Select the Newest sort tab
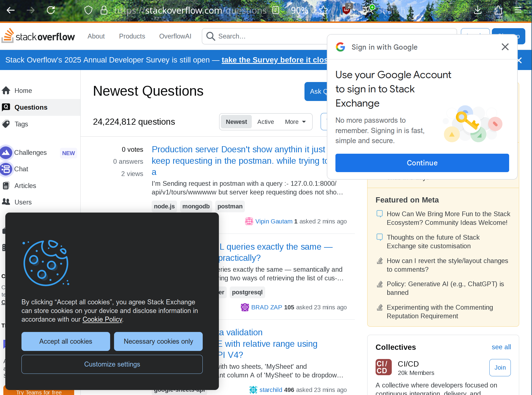This screenshot has width=532, height=395. click(236, 122)
